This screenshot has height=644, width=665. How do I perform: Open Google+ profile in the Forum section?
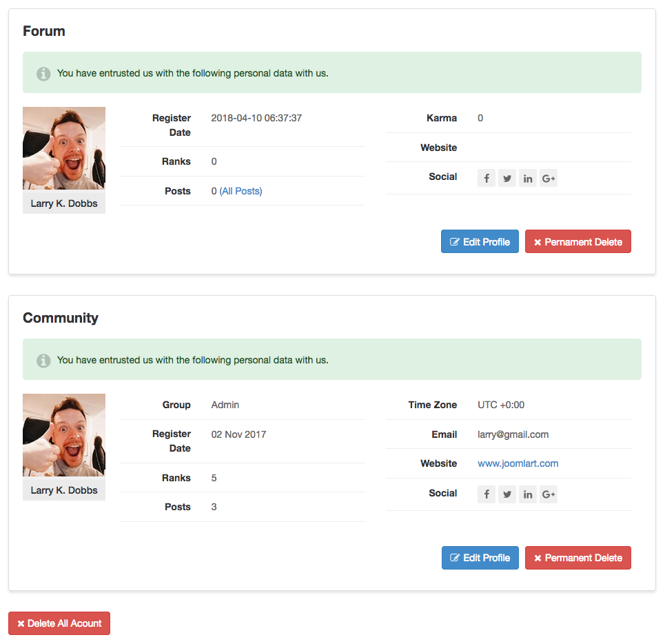pos(549,178)
